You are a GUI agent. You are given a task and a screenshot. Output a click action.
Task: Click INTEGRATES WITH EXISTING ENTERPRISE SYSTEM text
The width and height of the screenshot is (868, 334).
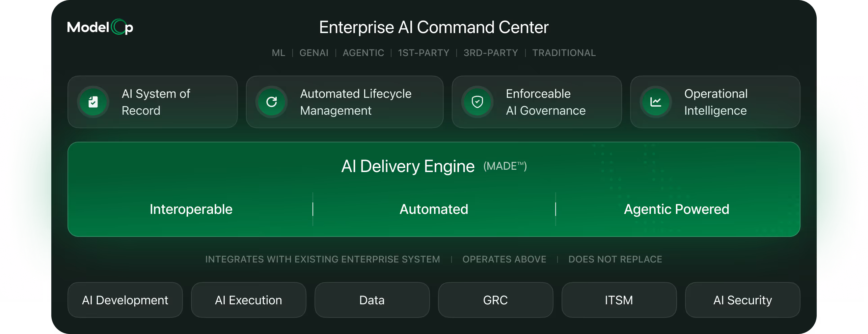323,259
